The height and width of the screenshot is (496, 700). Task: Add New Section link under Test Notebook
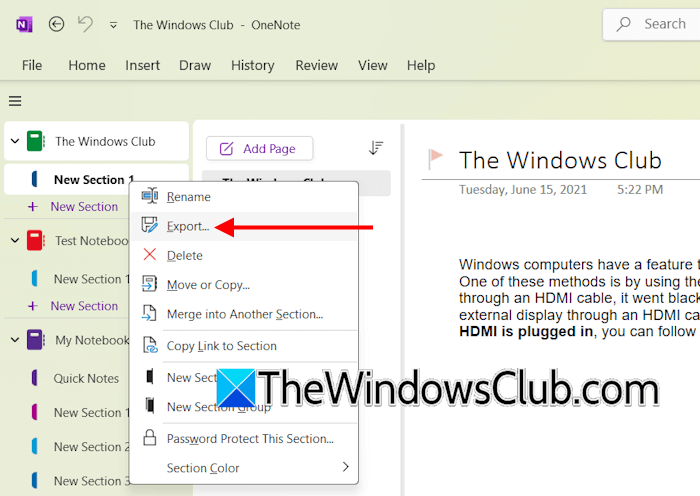pos(84,306)
